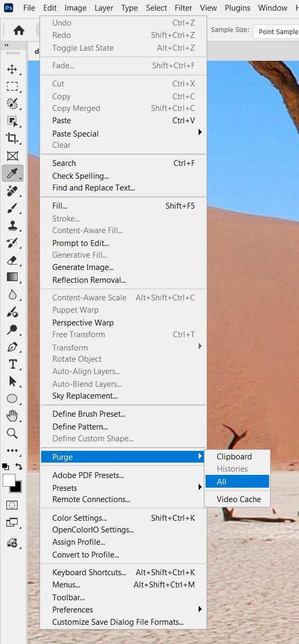Select the Clone Stamp tool
Image resolution: width=299 pixels, height=644 pixels.
(x=12, y=226)
